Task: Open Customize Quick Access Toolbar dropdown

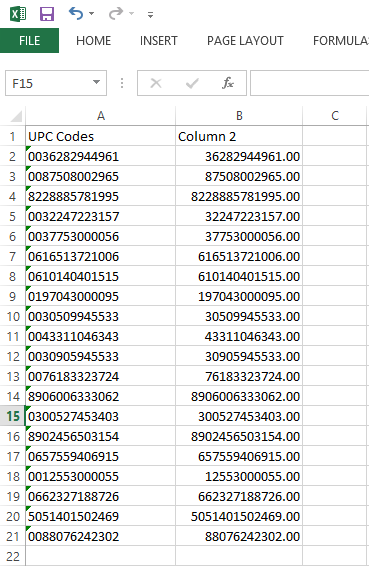Action: (x=151, y=14)
